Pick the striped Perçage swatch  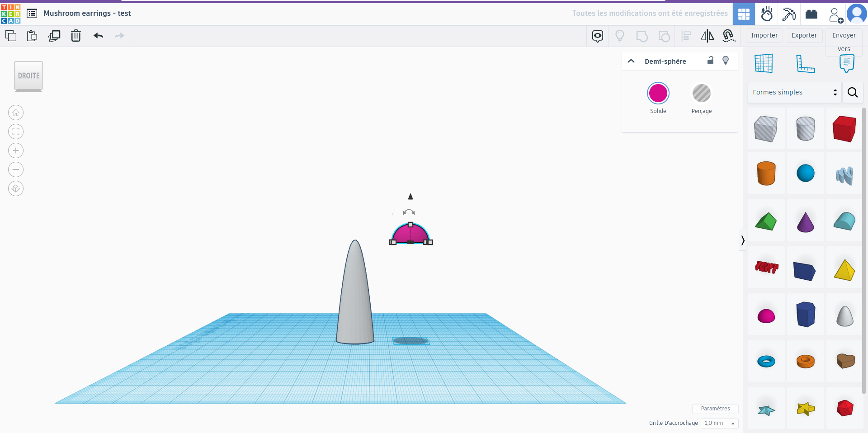pyautogui.click(x=702, y=93)
